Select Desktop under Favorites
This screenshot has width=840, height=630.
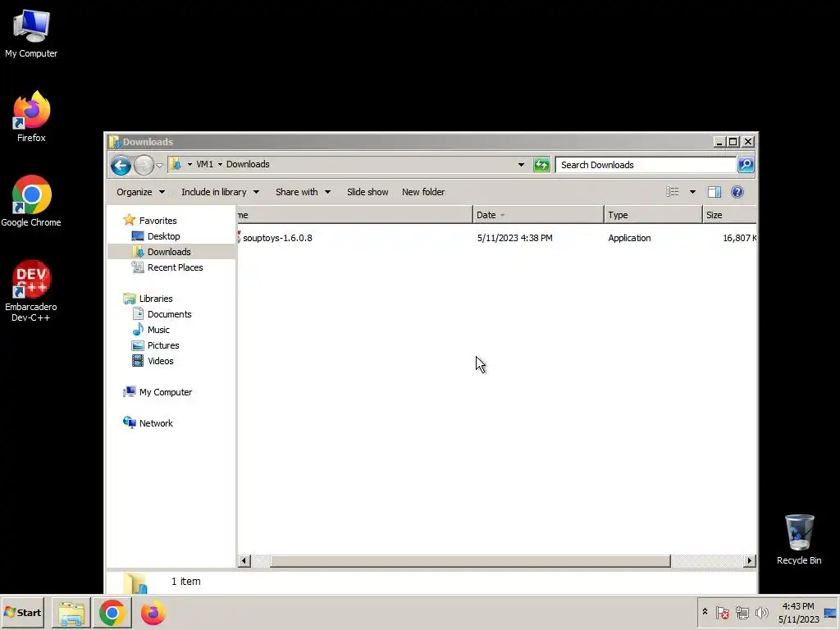tap(163, 236)
